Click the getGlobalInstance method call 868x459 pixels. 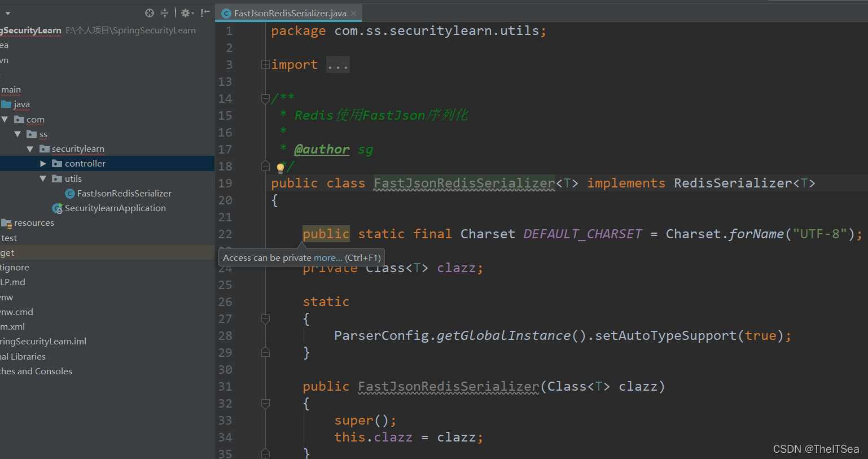click(x=503, y=335)
